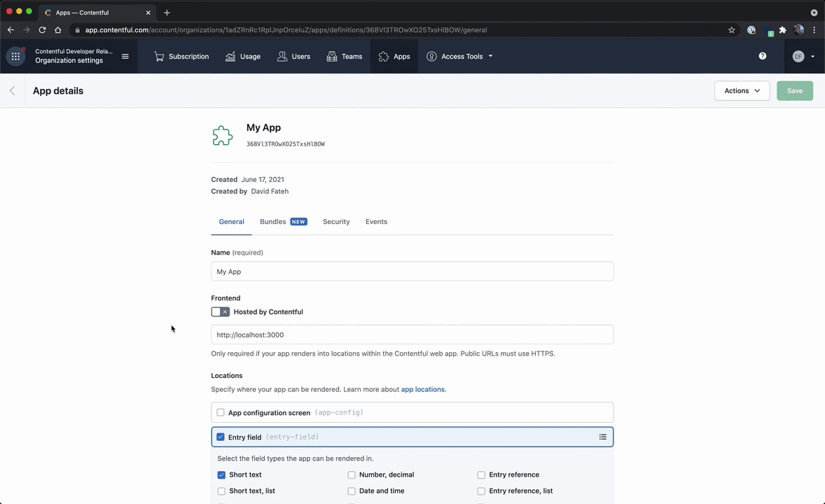Open the Access Tools dropdown menu
The image size is (825, 504).
click(x=460, y=56)
